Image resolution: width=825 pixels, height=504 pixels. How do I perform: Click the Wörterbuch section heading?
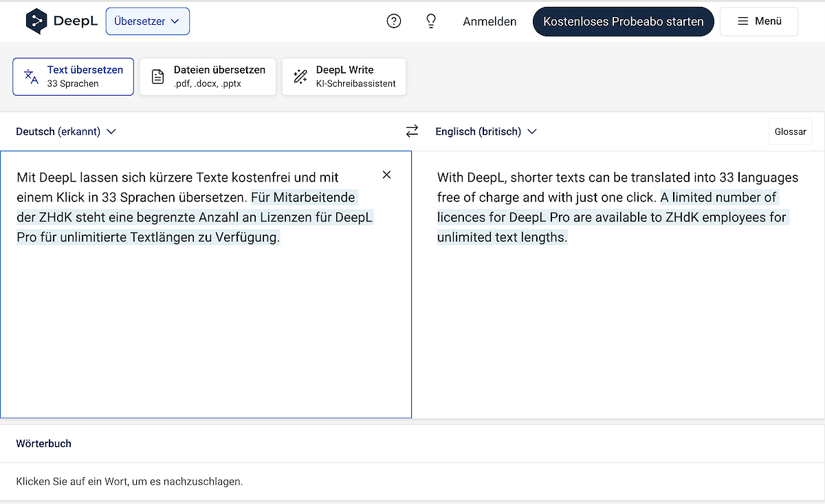tap(44, 443)
